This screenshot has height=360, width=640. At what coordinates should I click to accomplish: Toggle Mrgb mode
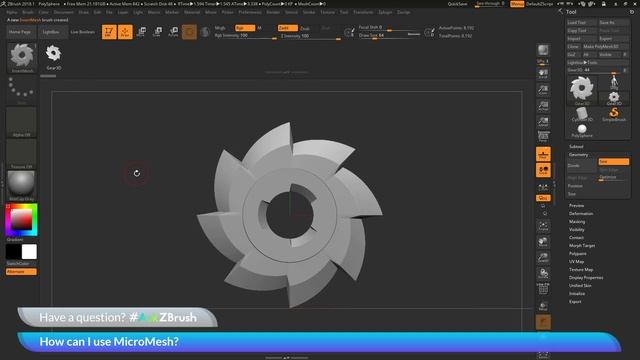(221, 28)
